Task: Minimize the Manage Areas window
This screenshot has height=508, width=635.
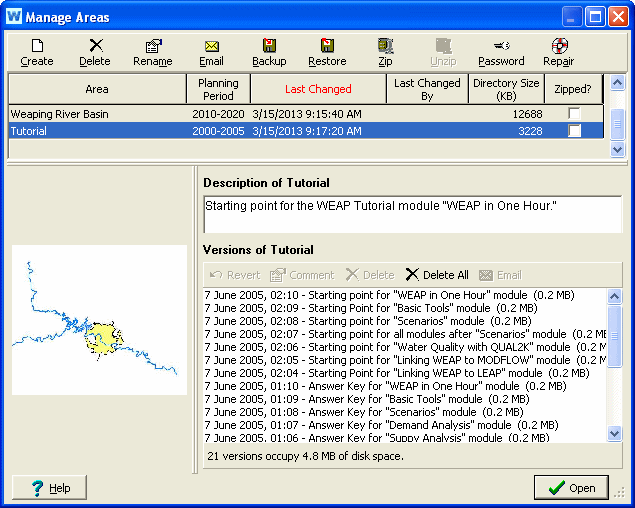Action: 572,17
